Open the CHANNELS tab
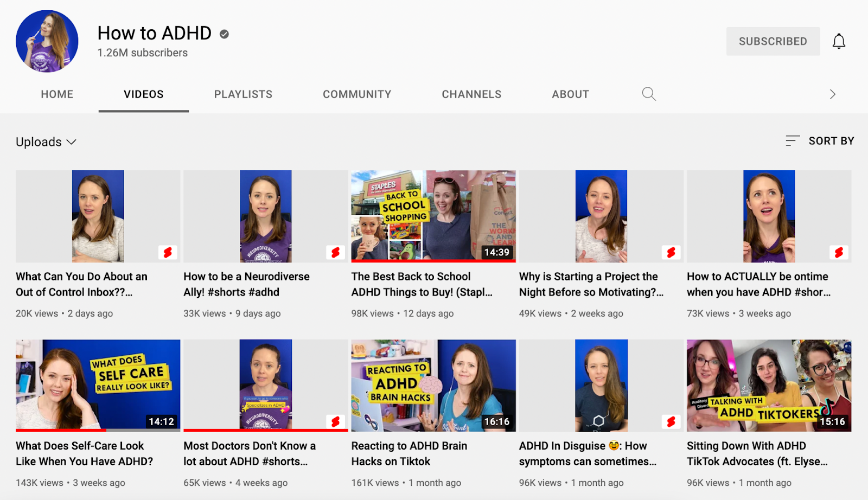Image resolution: width=868 pixels, height=500 pixels. pyautogui.click(x=471, y=94)
